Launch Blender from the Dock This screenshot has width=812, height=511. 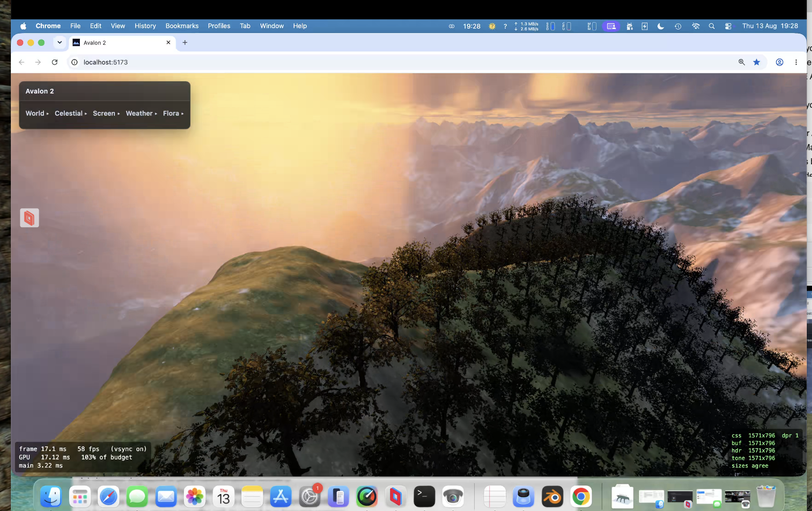tap(552, 497)
